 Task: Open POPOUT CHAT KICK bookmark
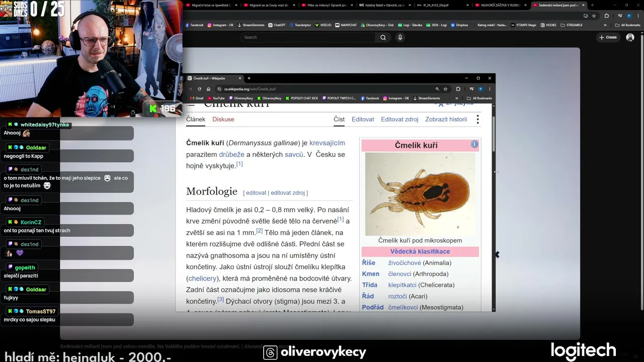[x=302, y=99]
